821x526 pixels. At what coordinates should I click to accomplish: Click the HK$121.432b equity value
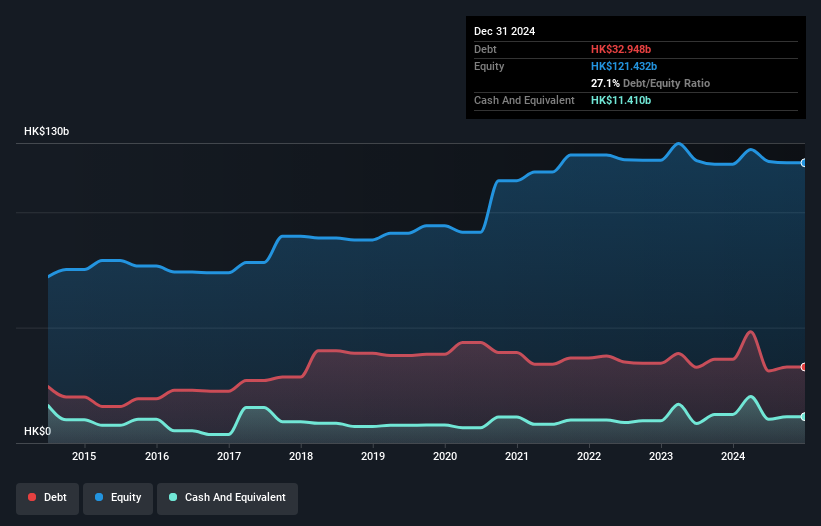(x=624, y=66)
